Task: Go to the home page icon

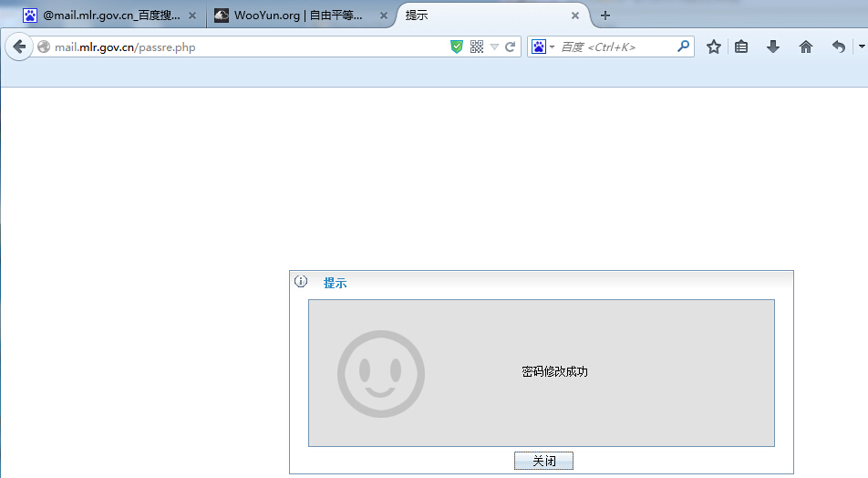Action: [x=806, y=47]
